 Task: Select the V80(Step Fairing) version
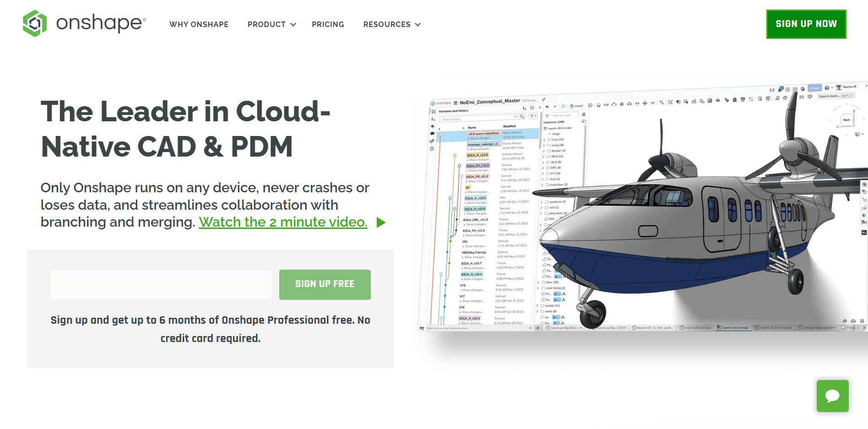474,252
